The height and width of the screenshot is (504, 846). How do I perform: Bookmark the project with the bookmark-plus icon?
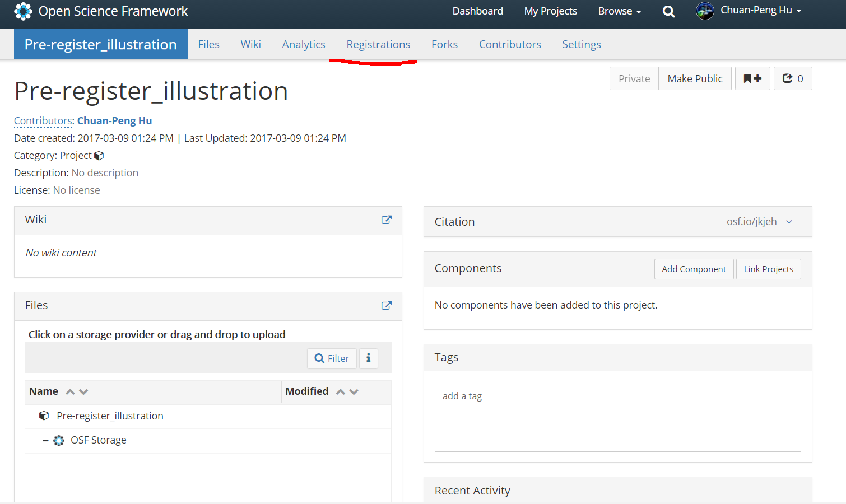point(752,78)
